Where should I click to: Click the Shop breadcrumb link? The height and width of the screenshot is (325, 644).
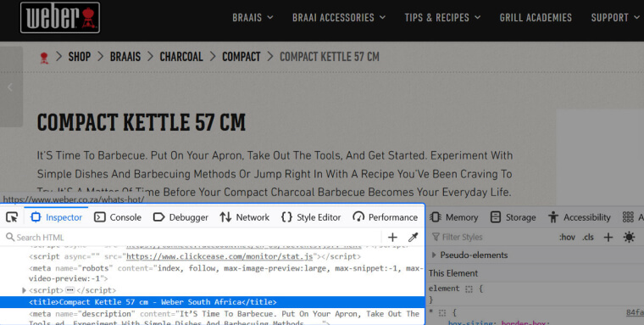tap(80, 57)
